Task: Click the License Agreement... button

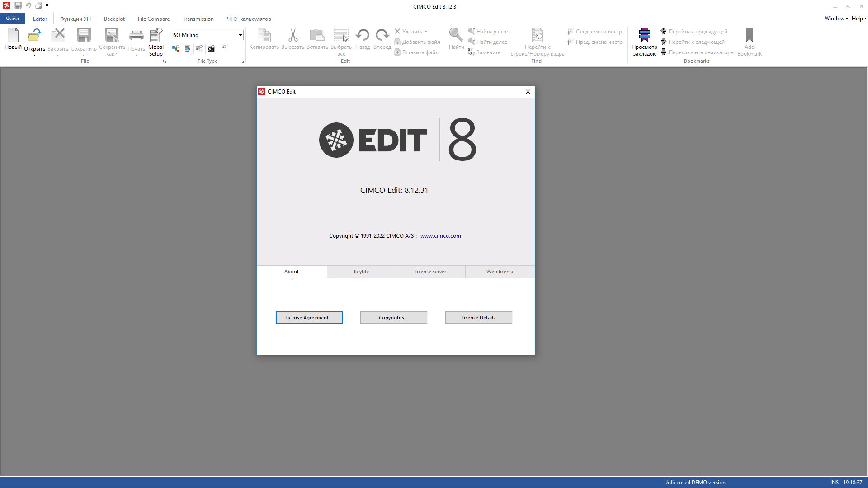Action: pos(309,318)
